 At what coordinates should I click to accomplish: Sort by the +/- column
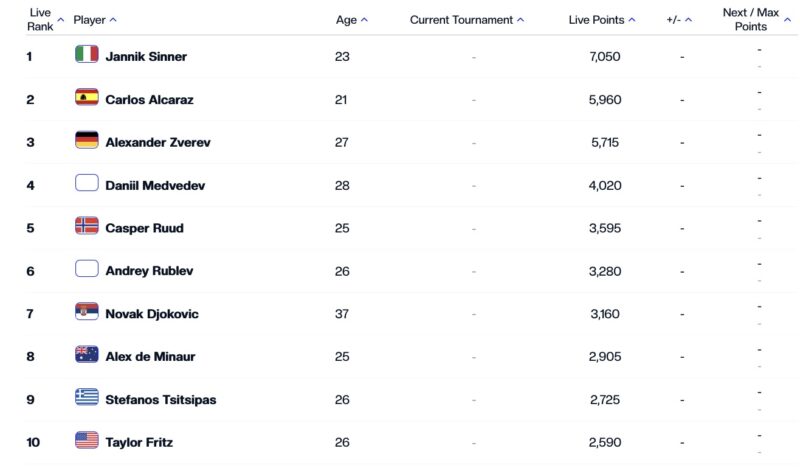(679, 19)
